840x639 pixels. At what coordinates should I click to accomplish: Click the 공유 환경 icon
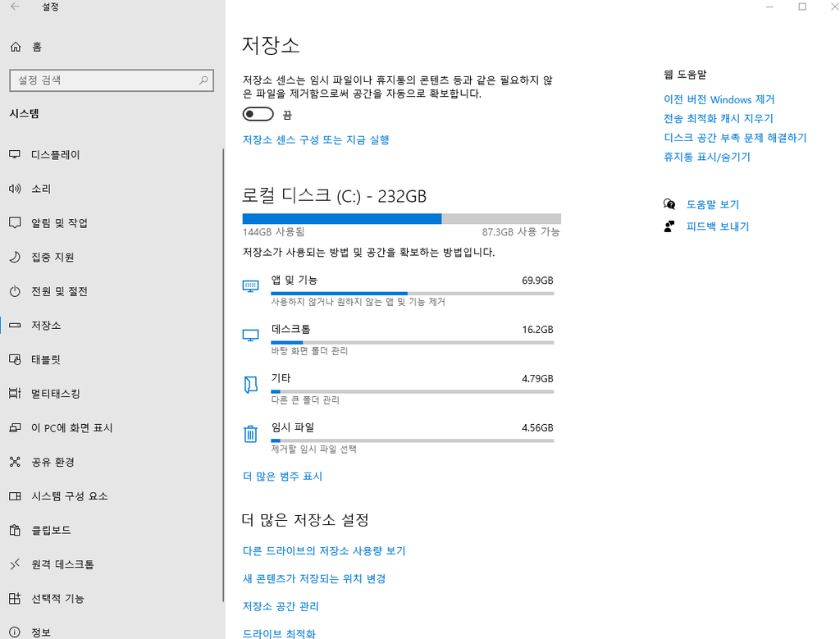pyautogui.click(x=15, y=462)
